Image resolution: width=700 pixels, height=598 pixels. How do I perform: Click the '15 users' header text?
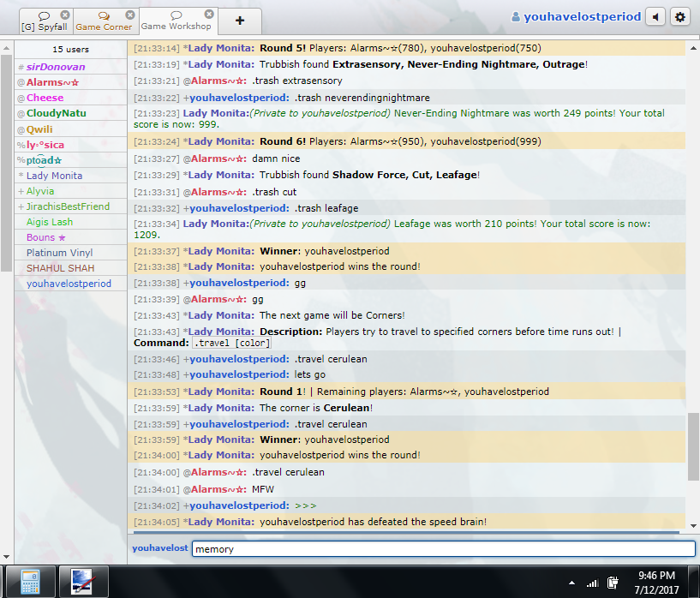pyautogui.click(x=70, y=50)
